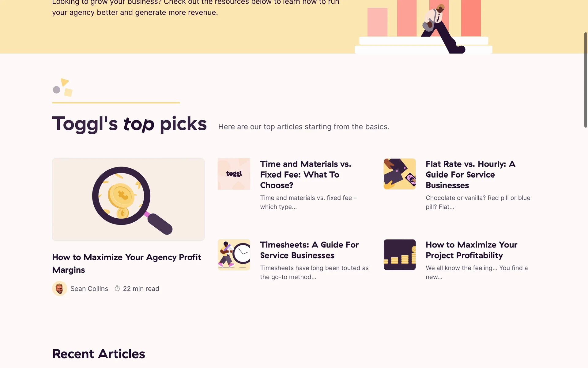Click the decorative shapes icon above heading
This screenshot has height=368, width=588.
[62, 87]
